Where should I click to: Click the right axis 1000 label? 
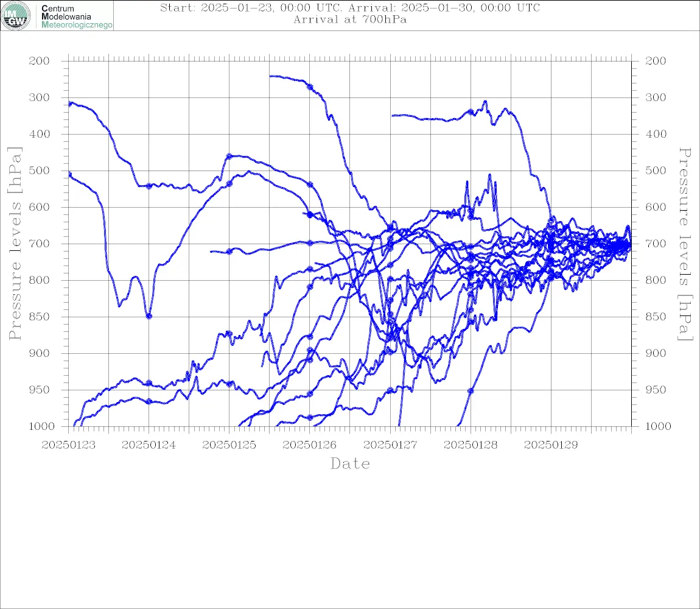(659, 426)
